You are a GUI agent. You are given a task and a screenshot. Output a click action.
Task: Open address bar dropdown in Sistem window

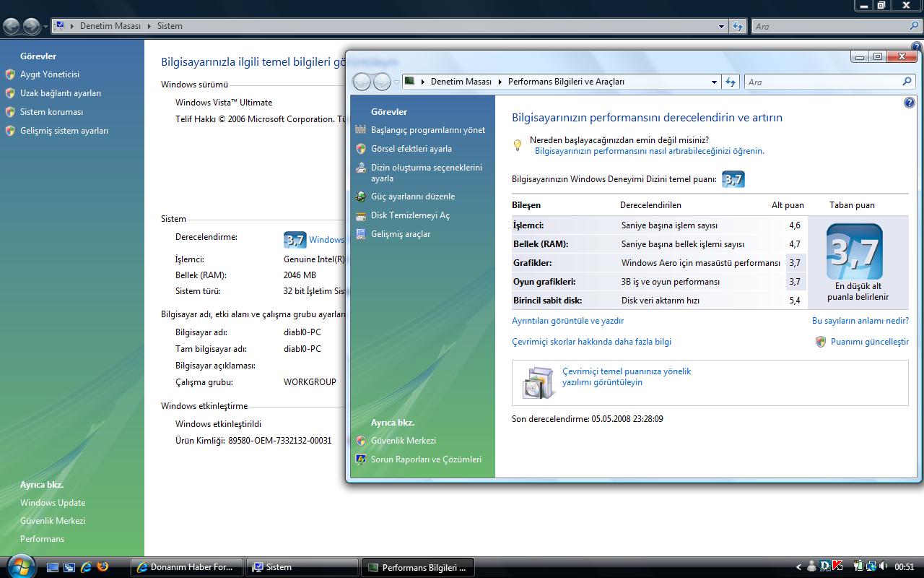point(721,26)
